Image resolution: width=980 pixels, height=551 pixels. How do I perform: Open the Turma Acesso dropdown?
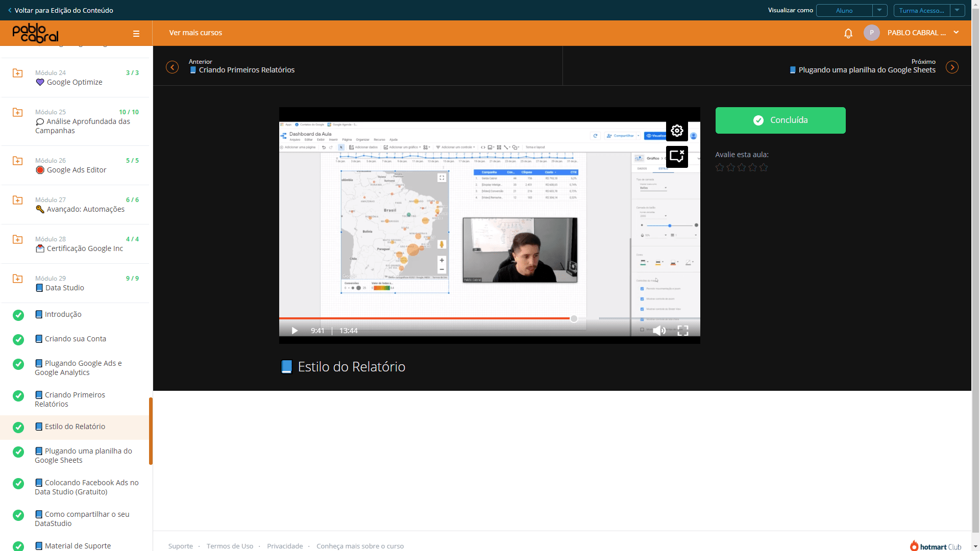pos(929,10)
